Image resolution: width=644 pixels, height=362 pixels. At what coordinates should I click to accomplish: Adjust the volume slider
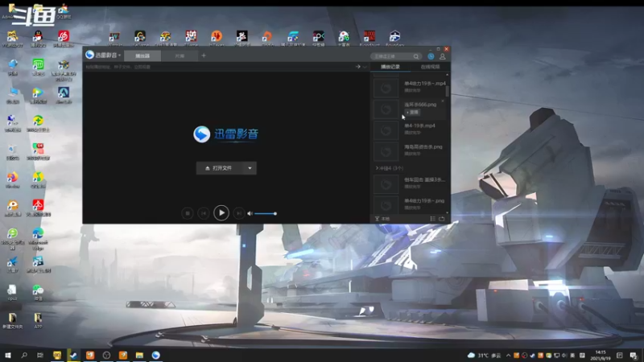point(266,213)
